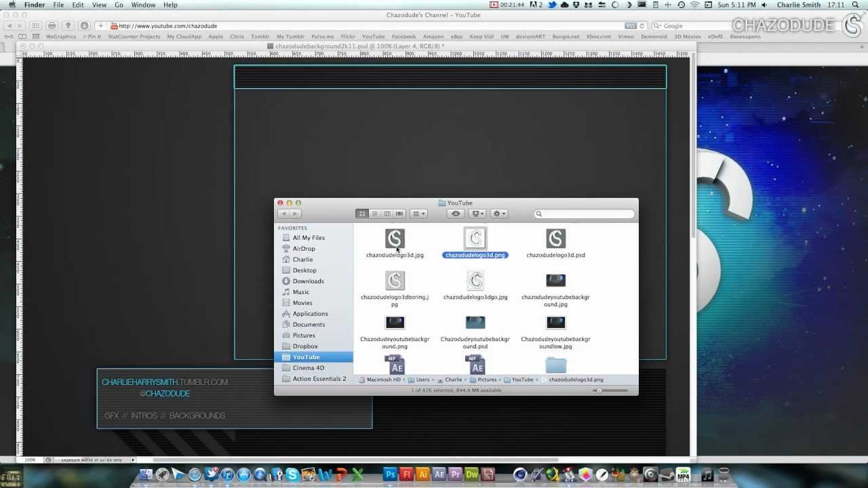Screen dimensions: 868x488
Task: Select Pictures in Finder sidebar
Action: [x=304, y=335]
